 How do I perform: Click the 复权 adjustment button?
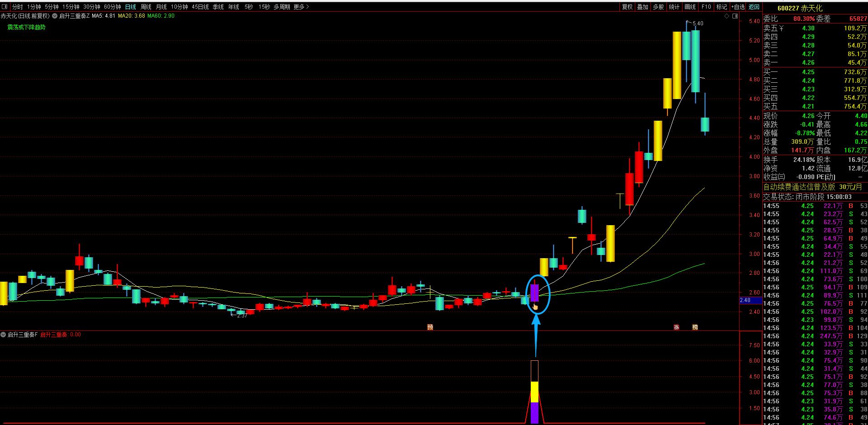click(627, 7)
